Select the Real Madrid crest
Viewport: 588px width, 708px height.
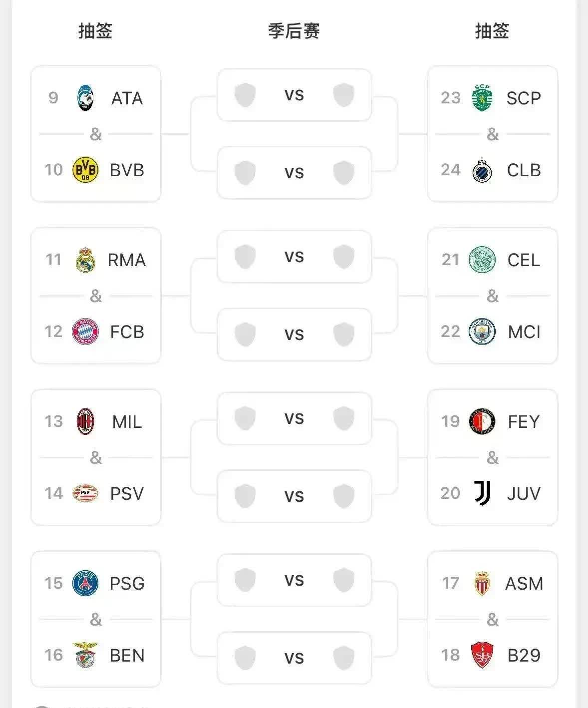[x=85, y=260]
